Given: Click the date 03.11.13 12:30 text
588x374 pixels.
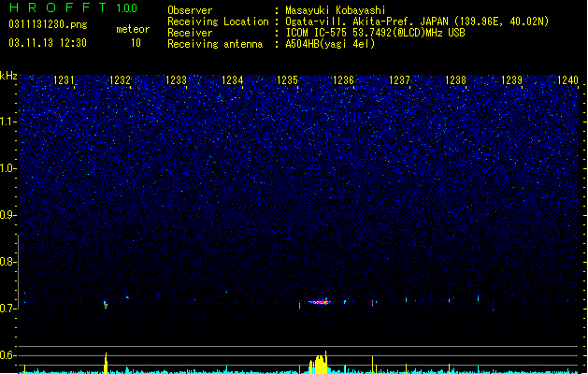Looking at the screenshot, I should (48, 43).
